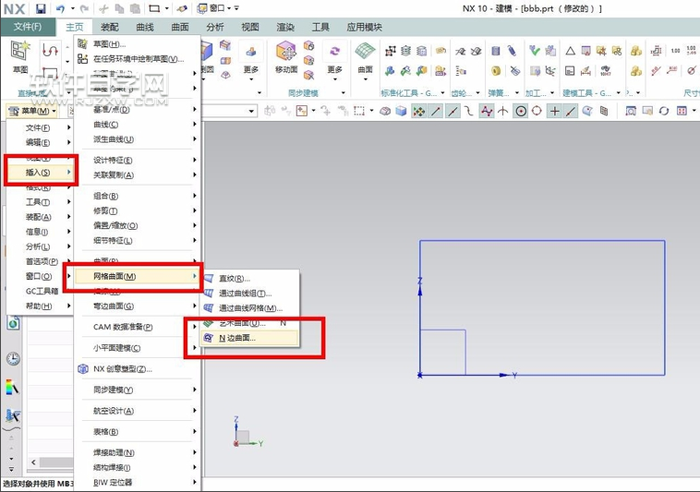The width and height of the screenshot is (700, 492).
Task: Click the 曲面 surface grid icon
Action: [365, 51]
